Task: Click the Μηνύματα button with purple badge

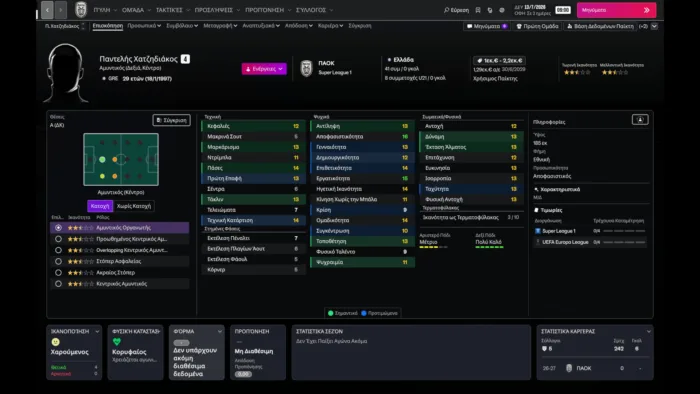Action: point(487,26)
